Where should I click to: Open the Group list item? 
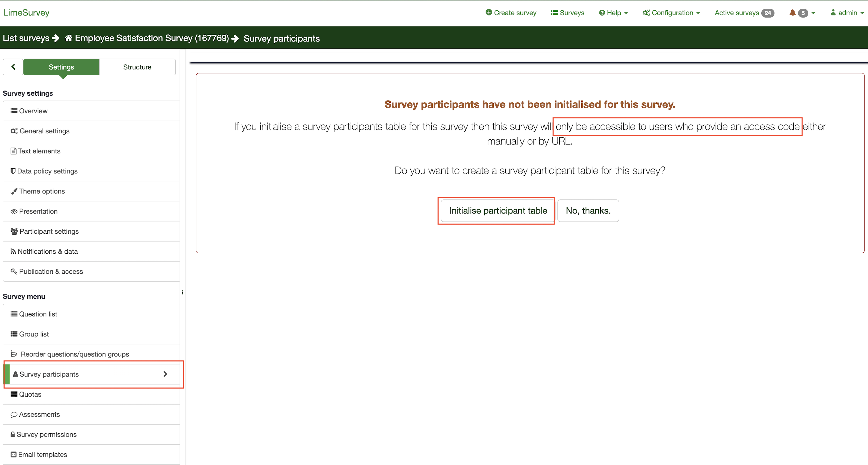point(91,334)
